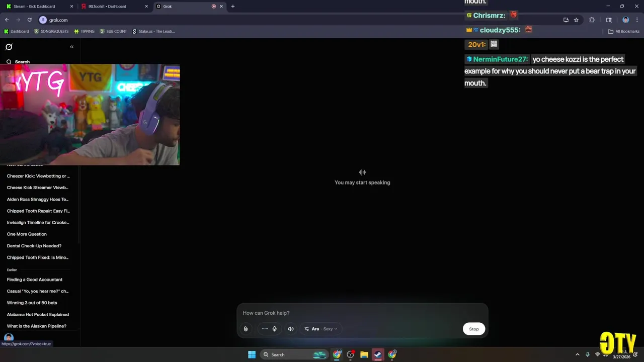Open the Windows Start menu
Image resolution: width=644 pixels, height=362 pixels.
coord(252,354)
